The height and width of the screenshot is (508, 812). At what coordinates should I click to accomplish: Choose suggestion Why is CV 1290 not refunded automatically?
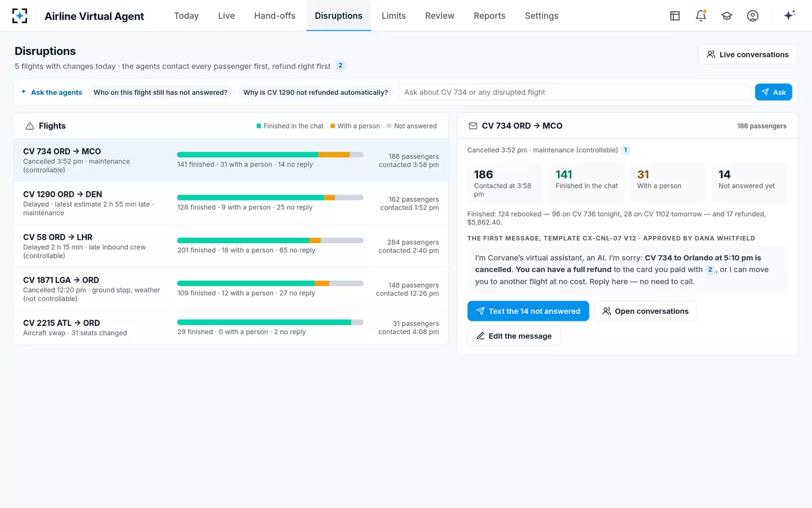point(316,93)
